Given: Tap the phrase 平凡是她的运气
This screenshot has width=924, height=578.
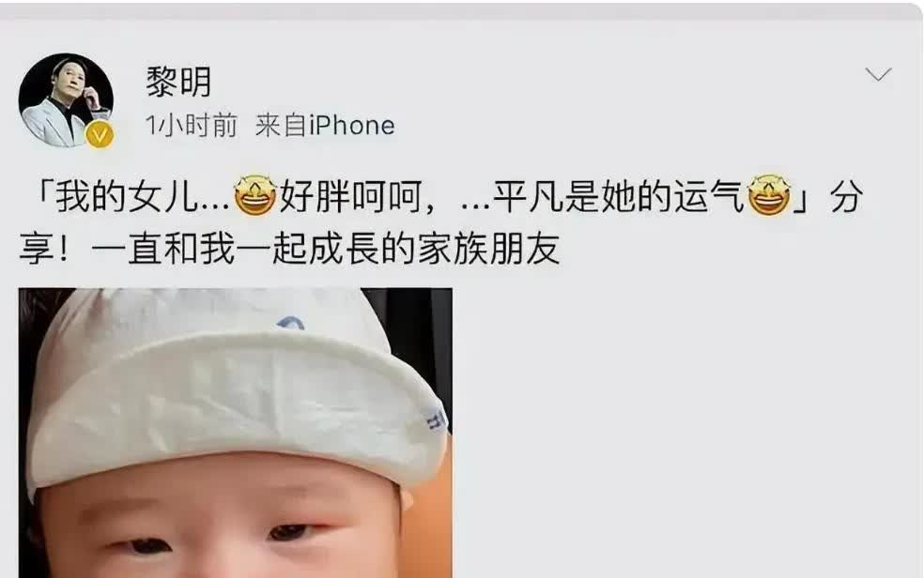Looking at the screenshot, I should pyautogui.click(x=618, y=197).
